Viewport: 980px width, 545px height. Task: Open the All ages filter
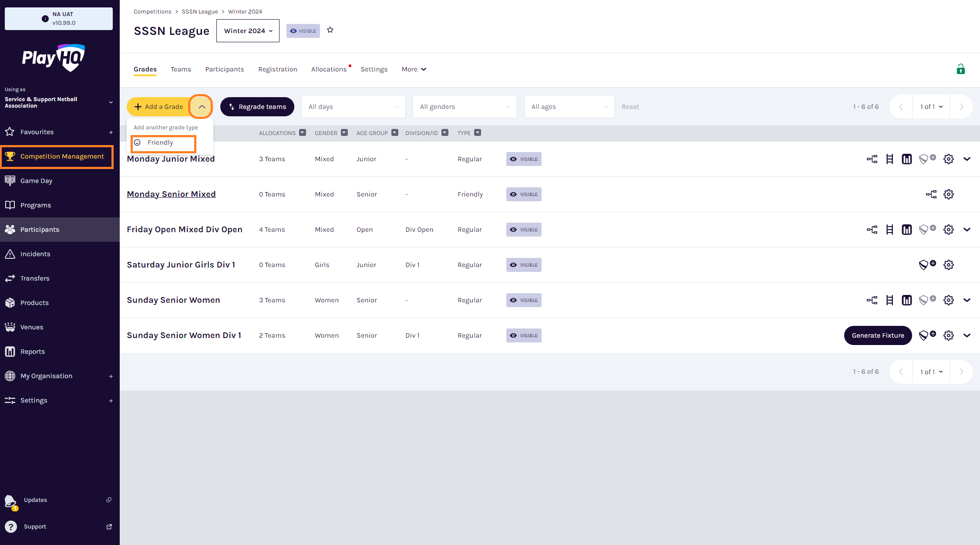click(x=569, y=107)
